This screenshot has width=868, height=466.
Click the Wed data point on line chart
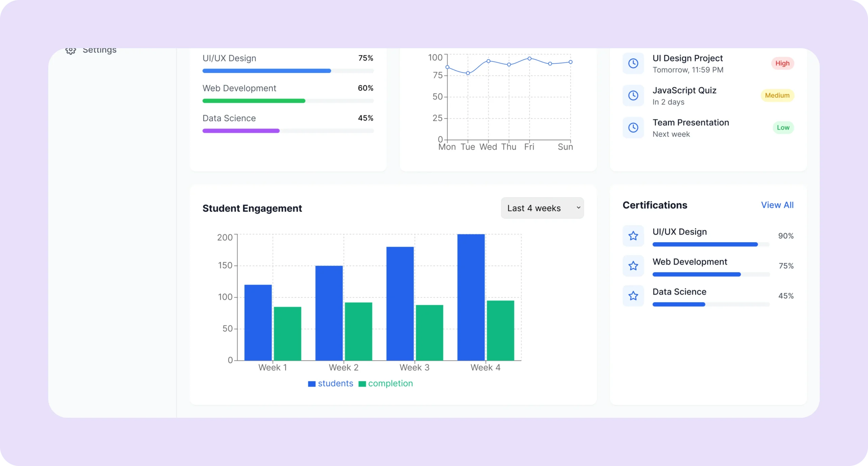point(488,61)
